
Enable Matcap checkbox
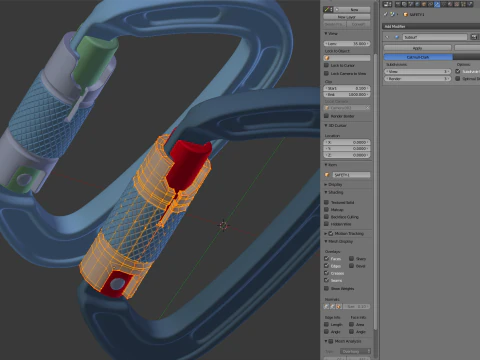327,209
